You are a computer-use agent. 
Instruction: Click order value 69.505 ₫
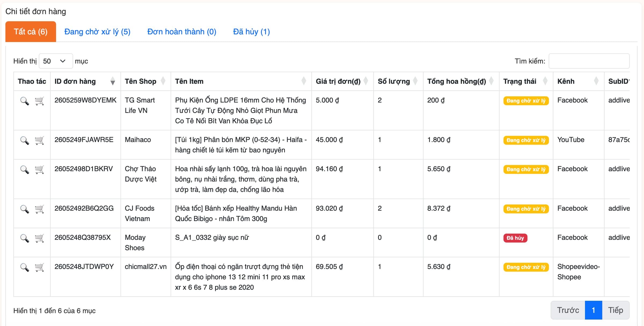tap(329, 266)
